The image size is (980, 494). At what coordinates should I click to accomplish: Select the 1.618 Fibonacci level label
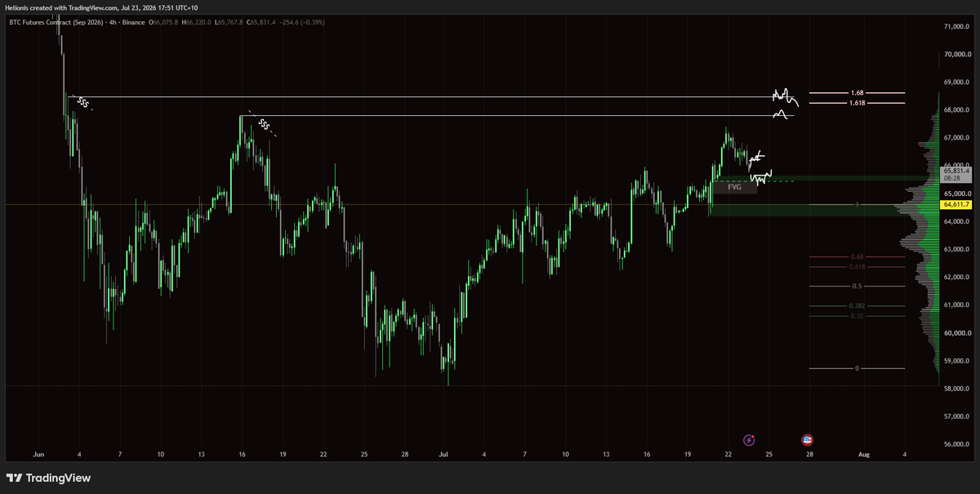pyautogui.click(x=857, y=104)
